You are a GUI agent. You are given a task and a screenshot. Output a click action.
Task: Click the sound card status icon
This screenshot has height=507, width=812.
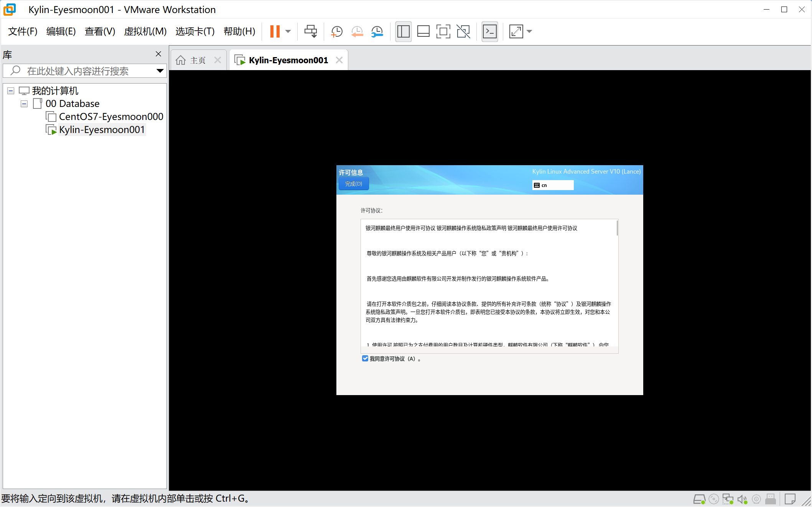[x=742, y=499]
